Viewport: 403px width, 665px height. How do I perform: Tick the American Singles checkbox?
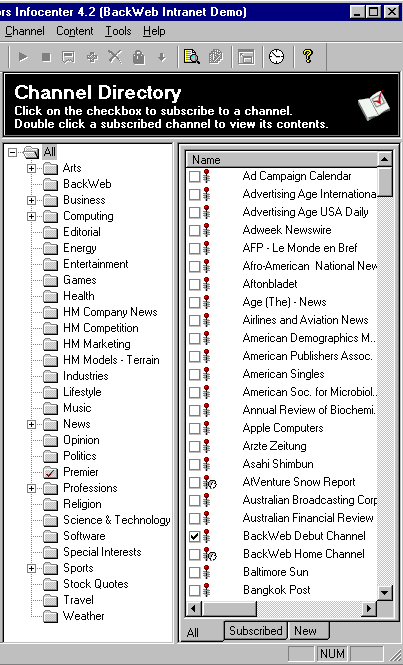[x=194, y=374]
